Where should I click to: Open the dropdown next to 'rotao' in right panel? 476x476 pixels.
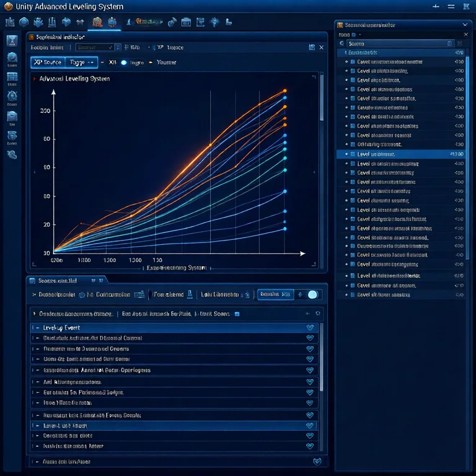pyautogui.click(x=360, y=35)
